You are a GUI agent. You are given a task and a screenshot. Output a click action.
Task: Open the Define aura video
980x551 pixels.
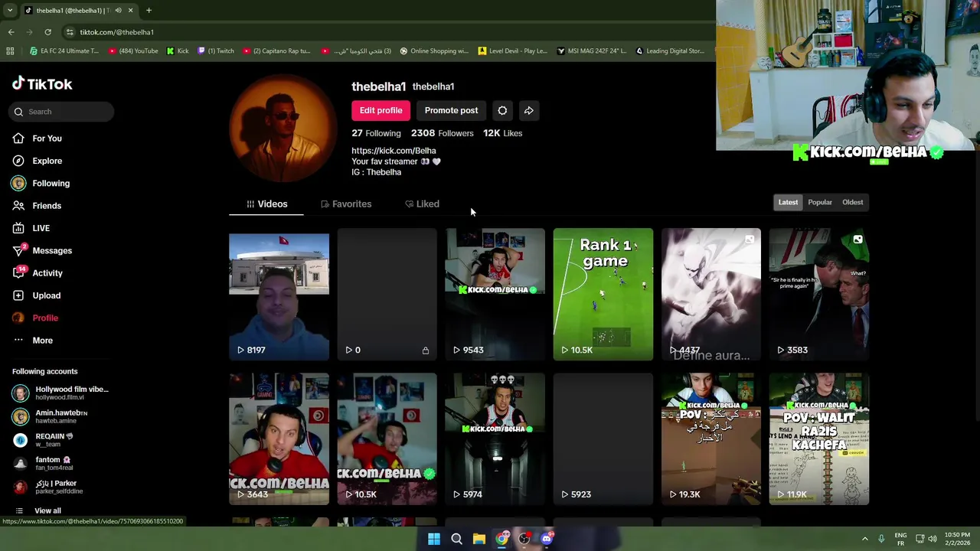point(711,294)
